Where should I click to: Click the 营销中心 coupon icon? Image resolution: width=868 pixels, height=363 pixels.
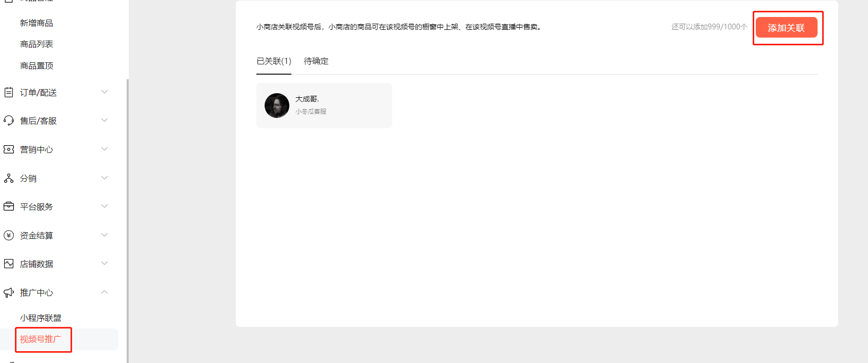coord(9,149)
